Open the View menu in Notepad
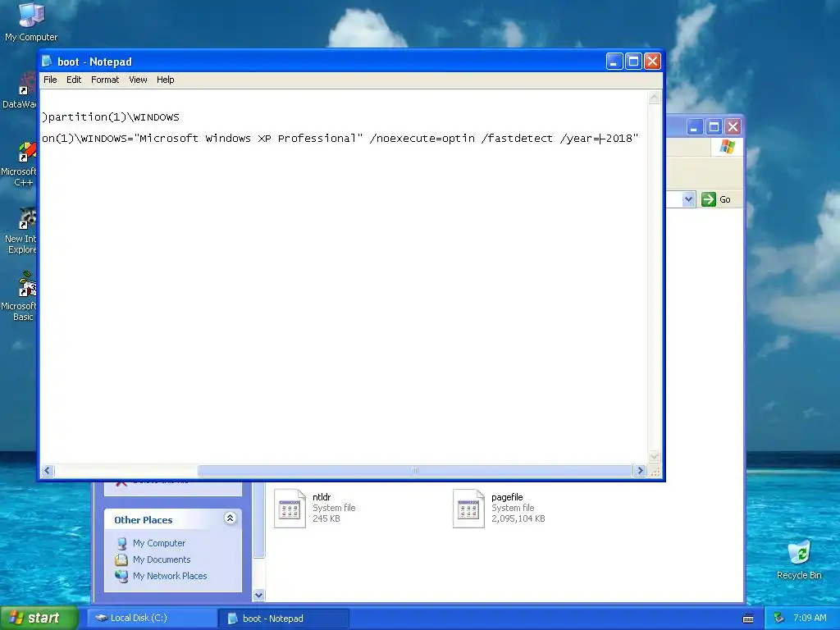The width and height of the screenshot is (840, 630). [138, 80]
